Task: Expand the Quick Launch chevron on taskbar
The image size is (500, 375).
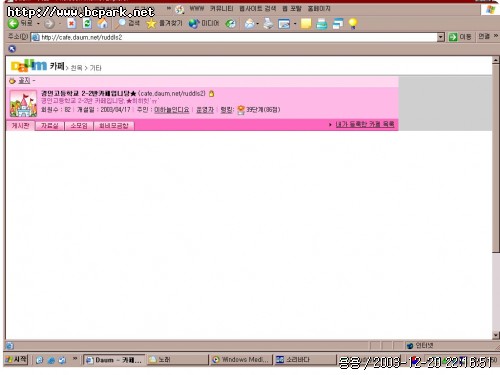Action: pyautogui.click(x=75, y=359)
